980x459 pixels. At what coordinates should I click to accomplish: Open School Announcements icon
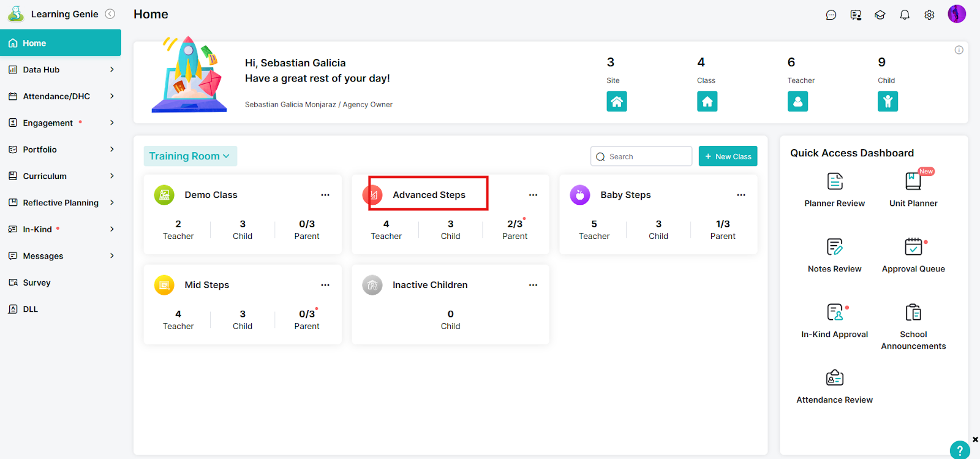[913, 313]
